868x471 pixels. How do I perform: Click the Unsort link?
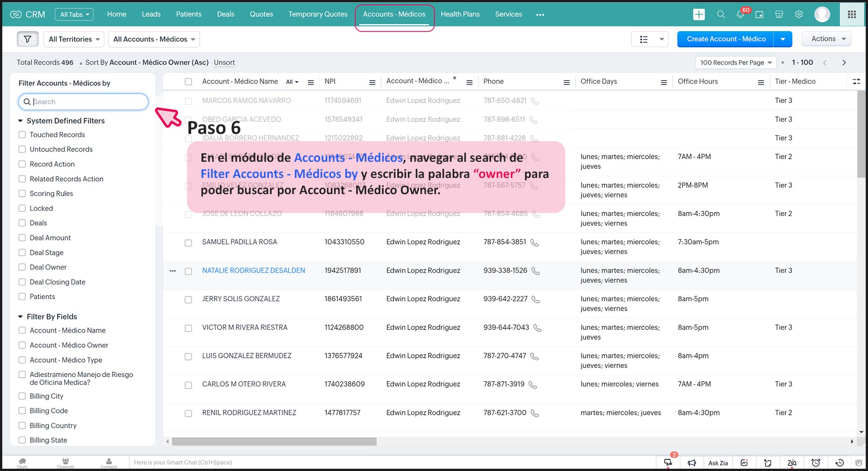click(x=224, y=62)
